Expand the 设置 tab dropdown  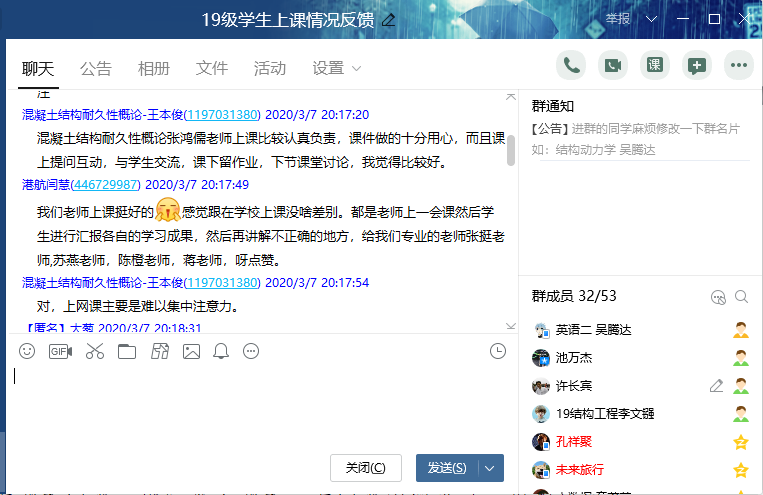coord(357,69)
